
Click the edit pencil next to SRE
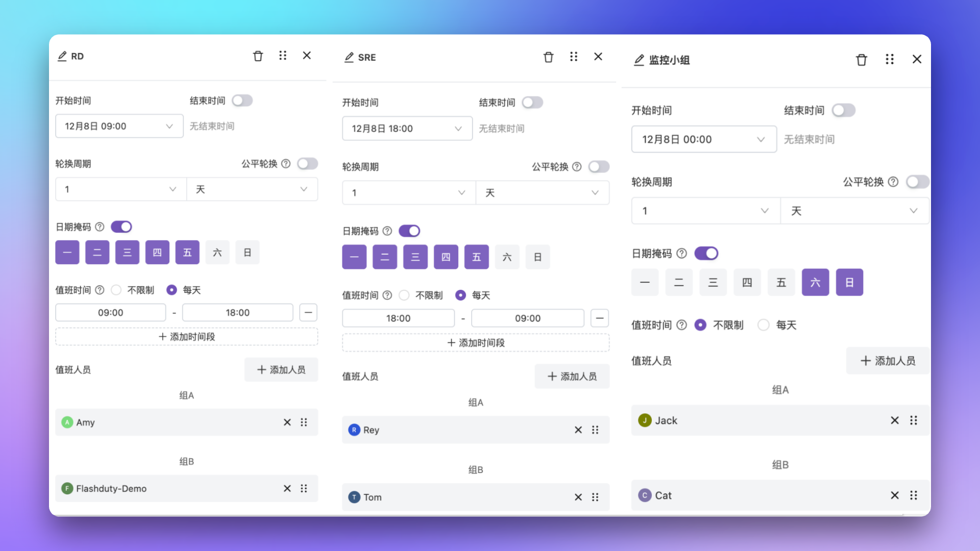pos(349,58)
